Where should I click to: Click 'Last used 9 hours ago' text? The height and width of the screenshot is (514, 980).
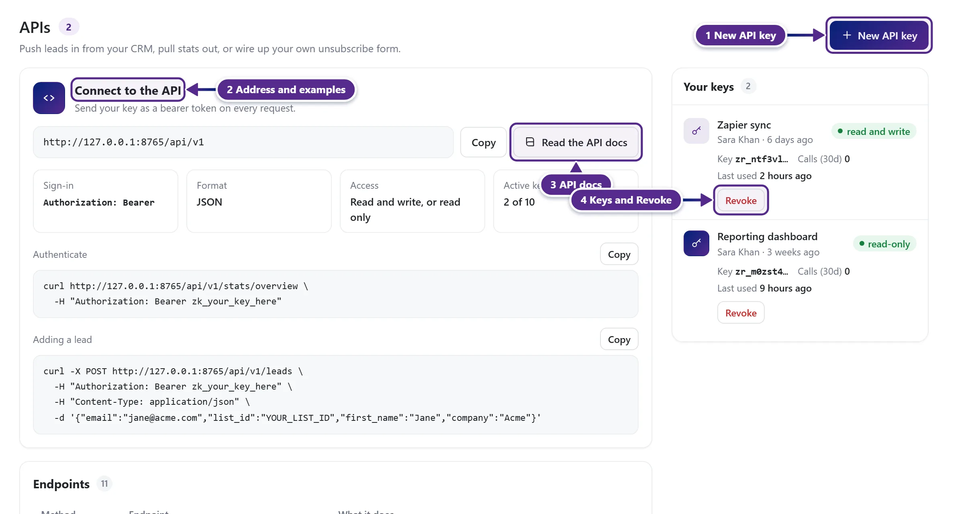click(x=764, y=288)
